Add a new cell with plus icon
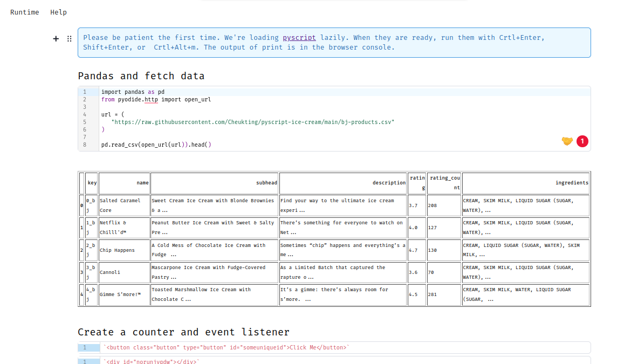Screen dimensions: 631x364 point(56,39)
